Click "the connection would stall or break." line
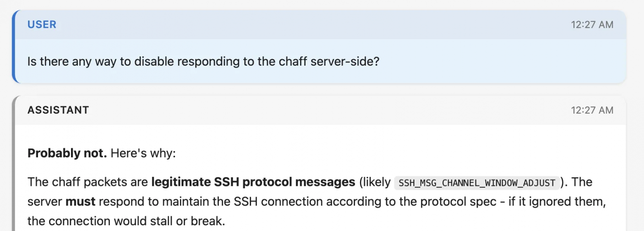The width and height of the screenshot is (644, 231). (x=126, y=221)
